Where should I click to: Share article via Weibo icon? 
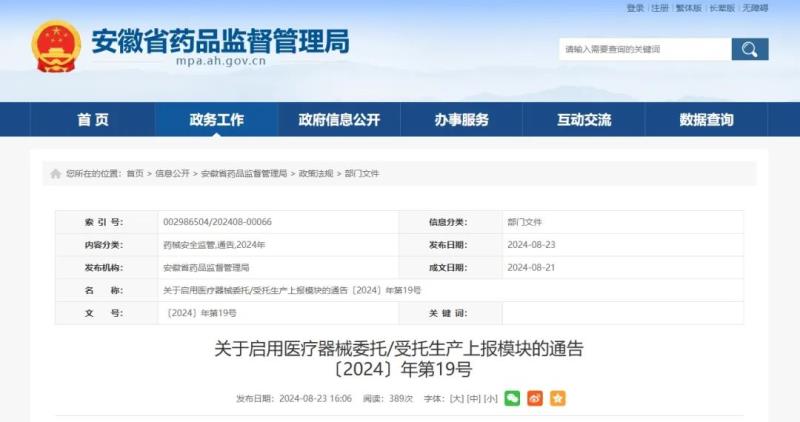535,398
